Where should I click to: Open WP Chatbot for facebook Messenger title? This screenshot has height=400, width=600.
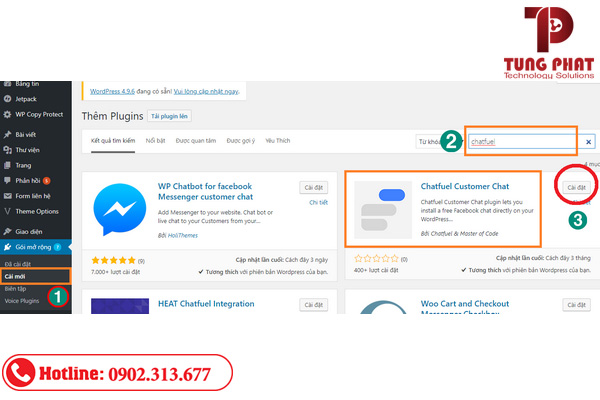pyautogui.click(x=205, y=191)
